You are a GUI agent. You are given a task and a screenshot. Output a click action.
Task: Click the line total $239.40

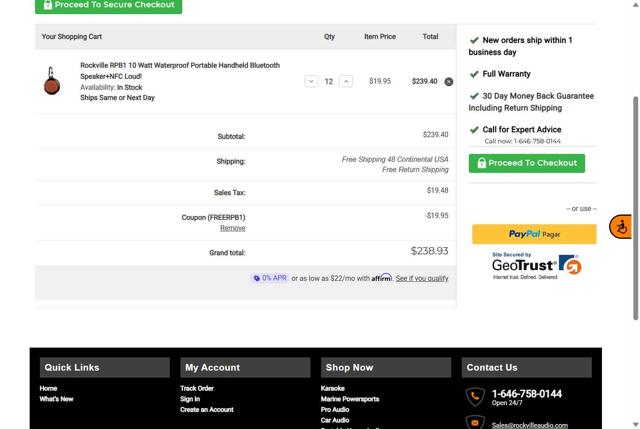(424, 81)
